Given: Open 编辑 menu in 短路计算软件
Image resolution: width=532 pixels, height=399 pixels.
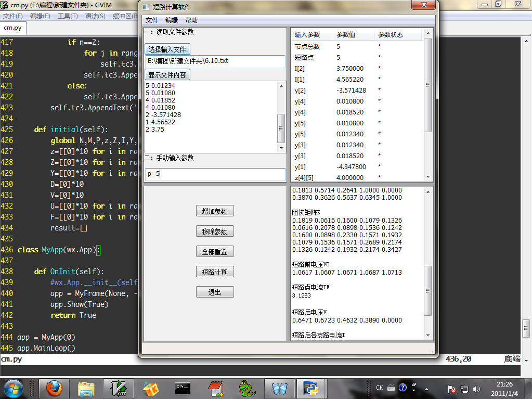Looking at the screenshot, I should [171, 20].
